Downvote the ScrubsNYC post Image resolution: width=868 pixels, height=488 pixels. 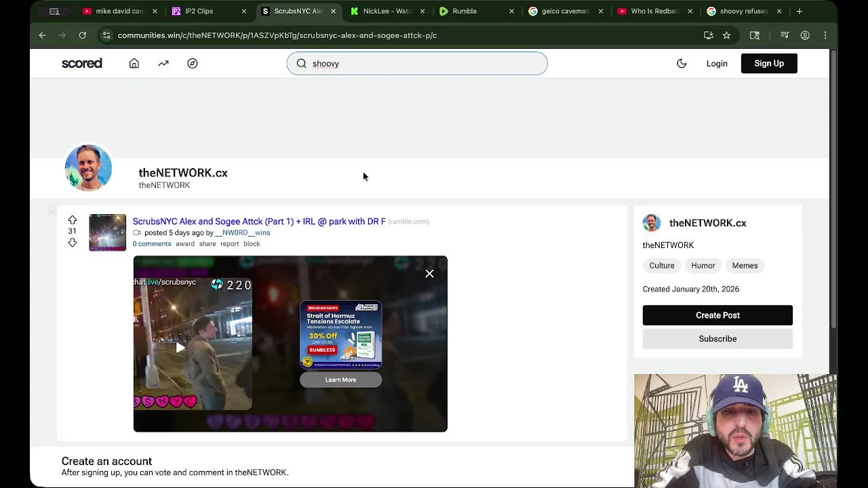click(x=72, y=243)
